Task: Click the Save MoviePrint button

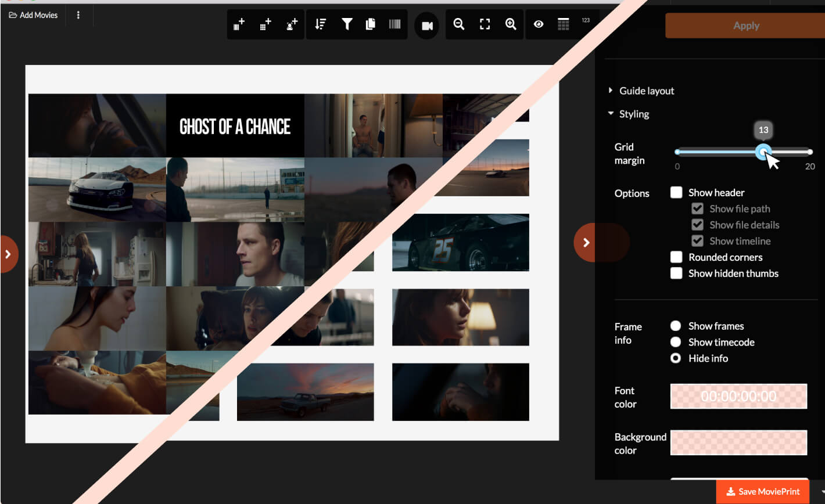Action: [763, 492]
